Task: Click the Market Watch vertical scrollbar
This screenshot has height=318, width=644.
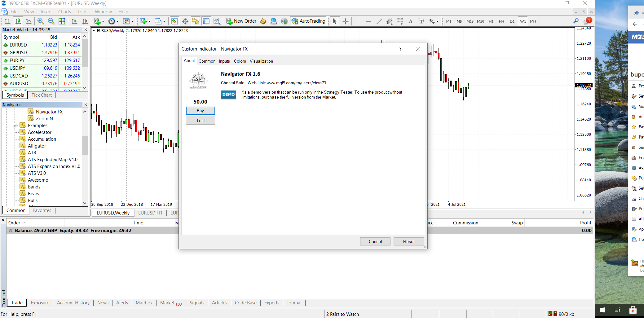Action: [x=85, y=62]
